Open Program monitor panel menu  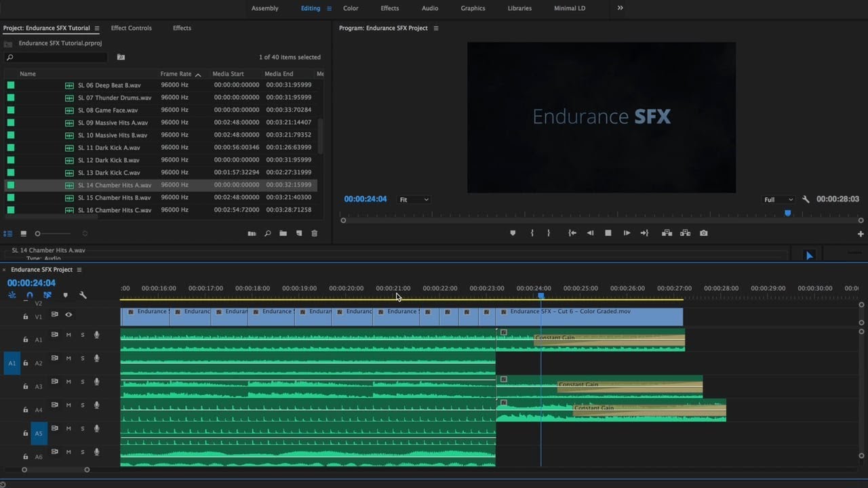pos(436,28)
